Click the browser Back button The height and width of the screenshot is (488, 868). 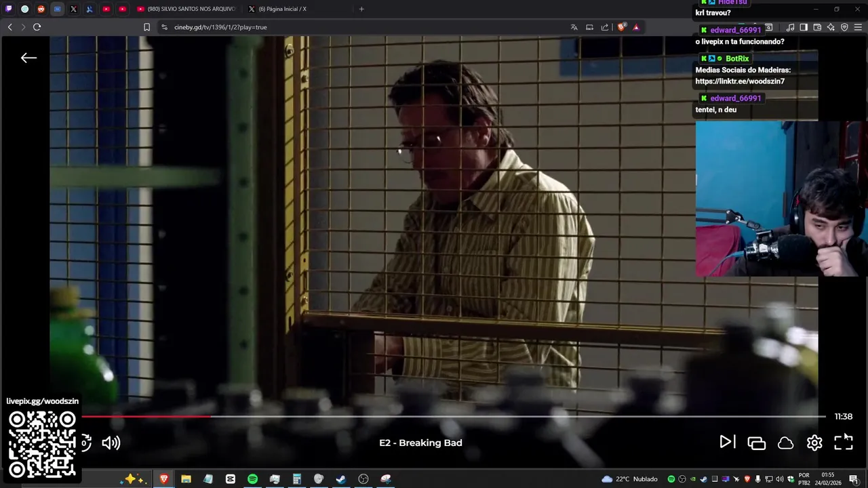[x=9, y=27]
